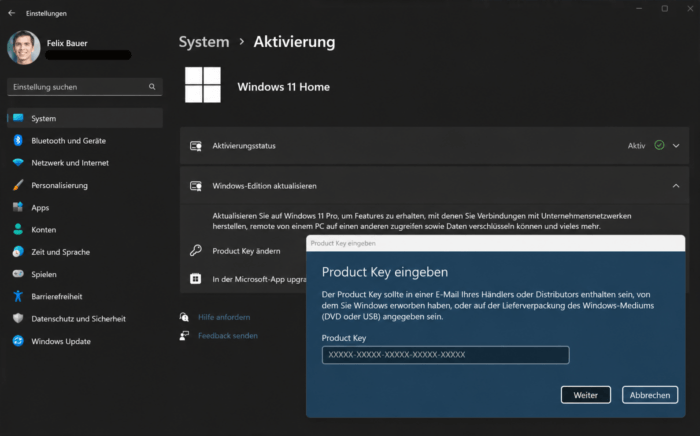700x436 pixels.
Task: Click the key icon by Product Key ändern
Action: [x=196, y=251]
